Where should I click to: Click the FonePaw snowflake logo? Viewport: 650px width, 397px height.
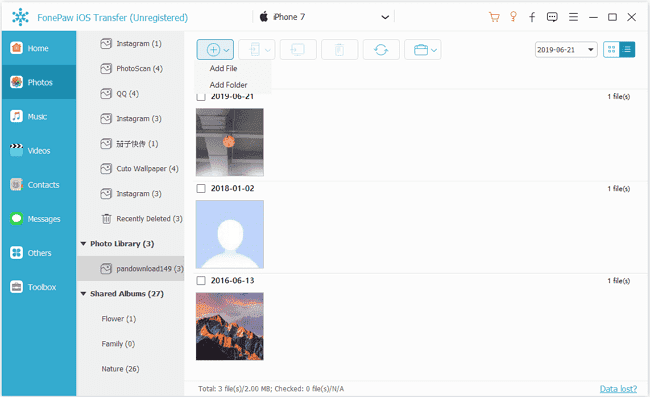(20, 17)
